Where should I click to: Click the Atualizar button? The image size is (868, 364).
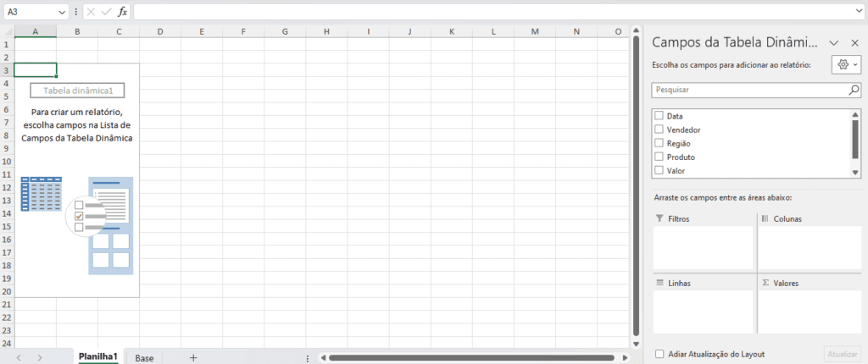(x=843, y=354)
